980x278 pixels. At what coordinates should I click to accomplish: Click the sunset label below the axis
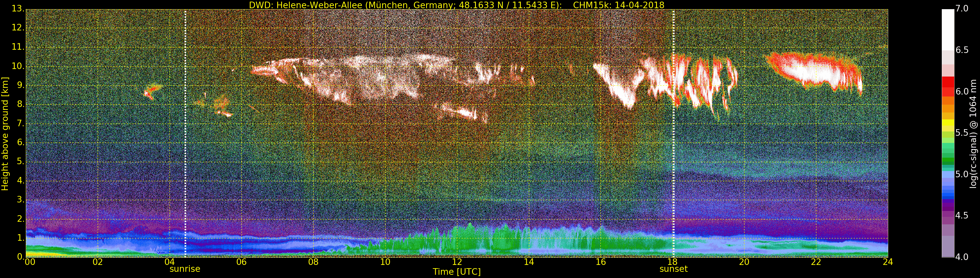point(673,269)
